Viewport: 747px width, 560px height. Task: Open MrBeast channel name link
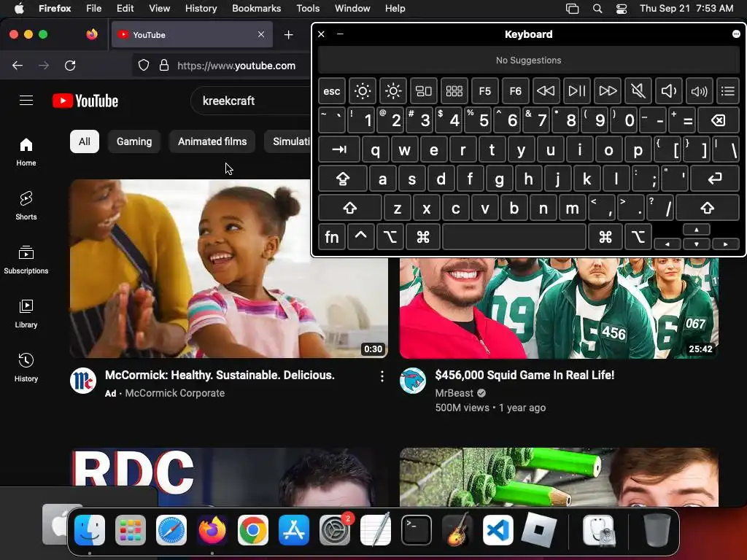[454, 393]
